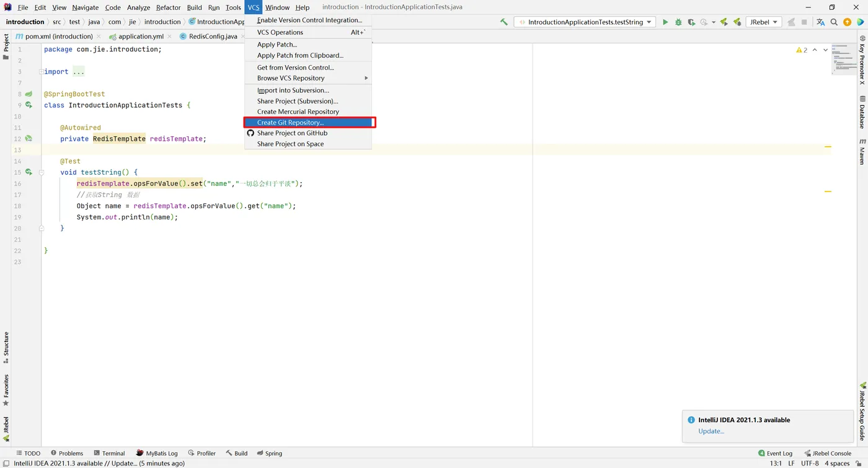This screenshot has height=468, width=868.
Task: Click the LF line separator indicator
Action: [792, 463]
